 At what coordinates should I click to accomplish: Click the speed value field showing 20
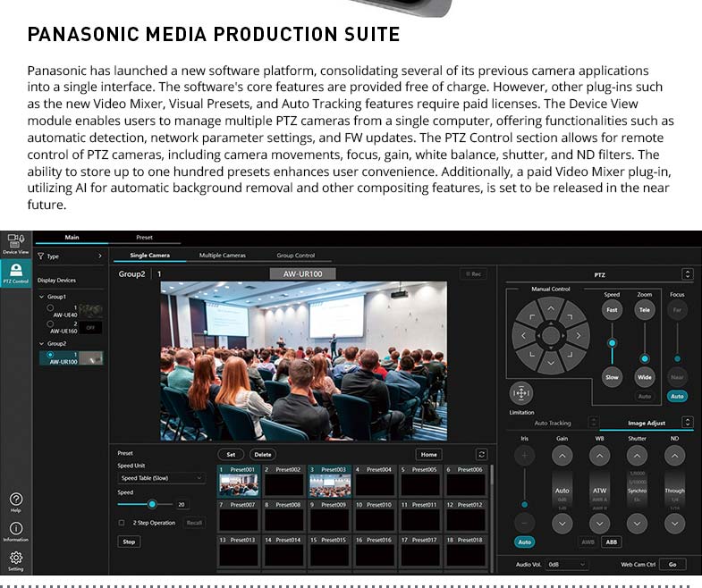pos(182,504)
